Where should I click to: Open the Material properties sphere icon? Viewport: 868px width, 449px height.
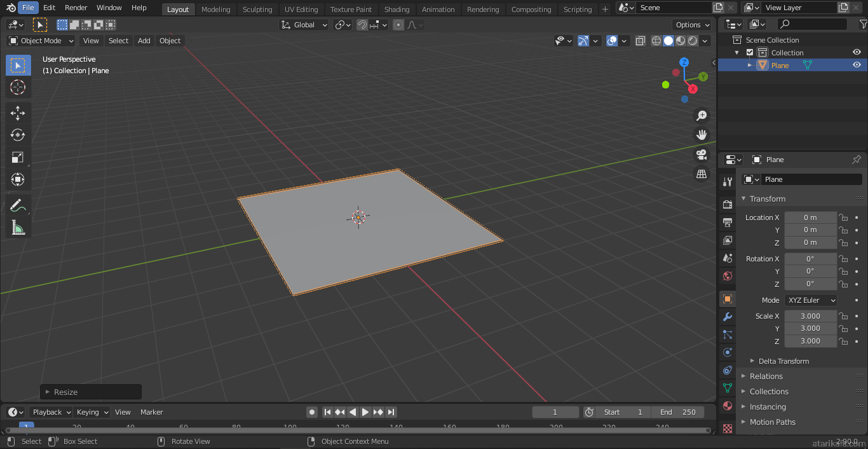pos(728,406)
